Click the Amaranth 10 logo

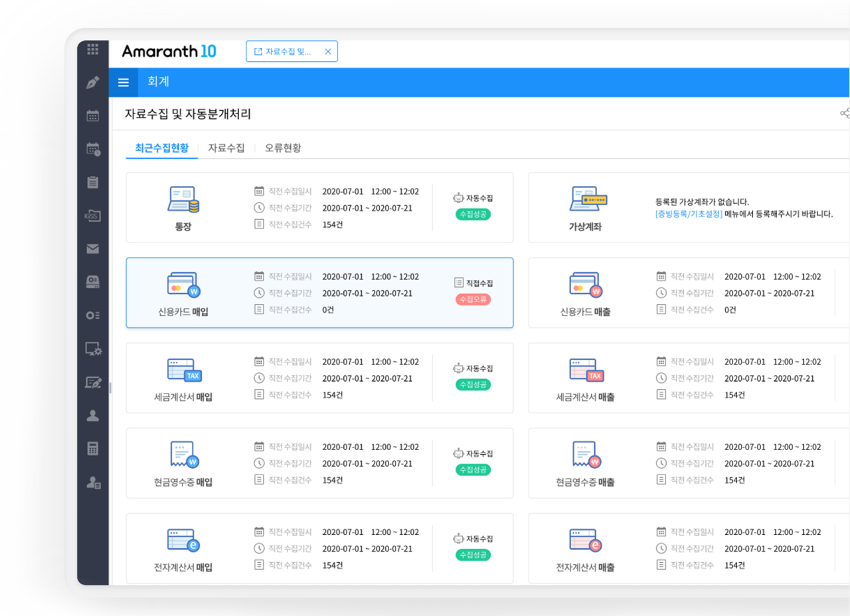click(169, 51)
